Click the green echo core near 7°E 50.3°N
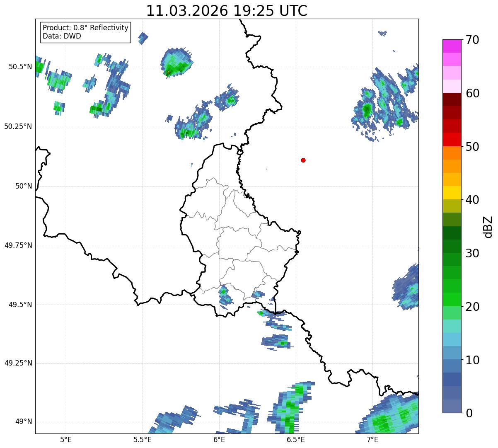Screen dimensions: 498x448 pyautogui.click(x=367, y=110)
